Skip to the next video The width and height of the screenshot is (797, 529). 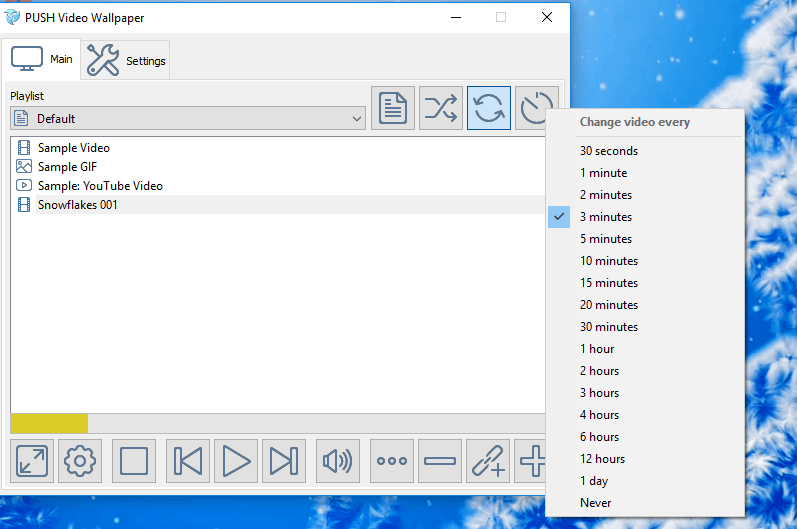pyautogui.click(x=284, y=461)
